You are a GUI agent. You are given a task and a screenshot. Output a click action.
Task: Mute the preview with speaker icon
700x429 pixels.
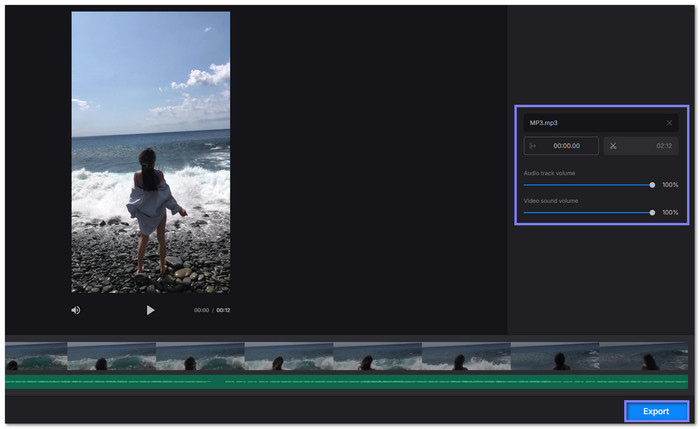coord(76,310)
